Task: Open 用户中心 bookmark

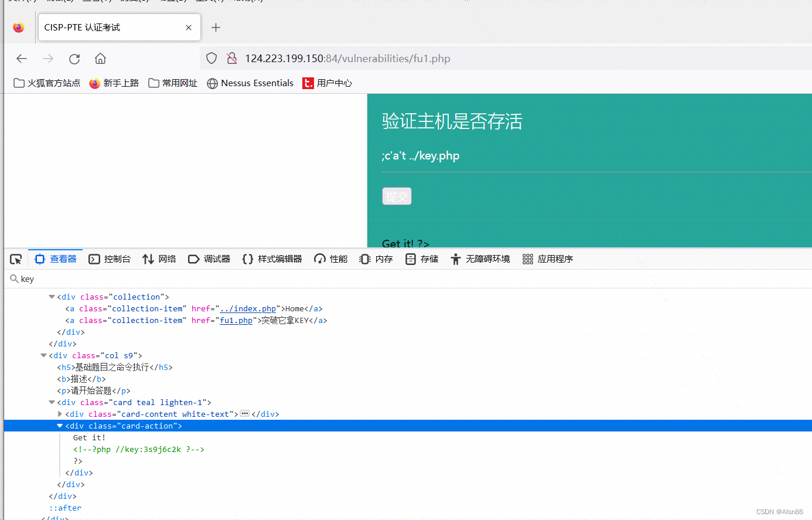Action: coord(327,83)
